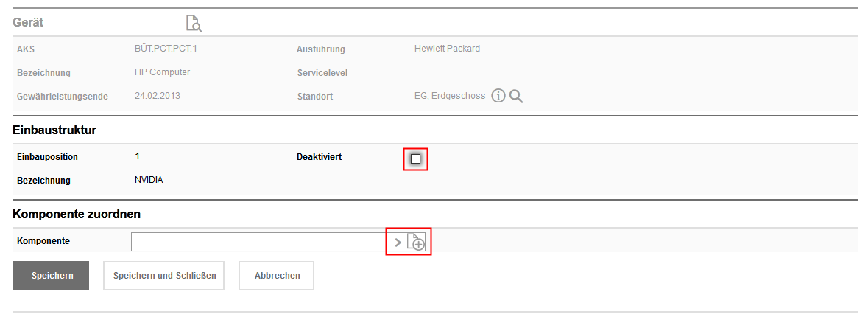The width and height of the screenshot is (868, 317).
Task: Cancel with the Abbrechen button
Action: coord(277,276)
